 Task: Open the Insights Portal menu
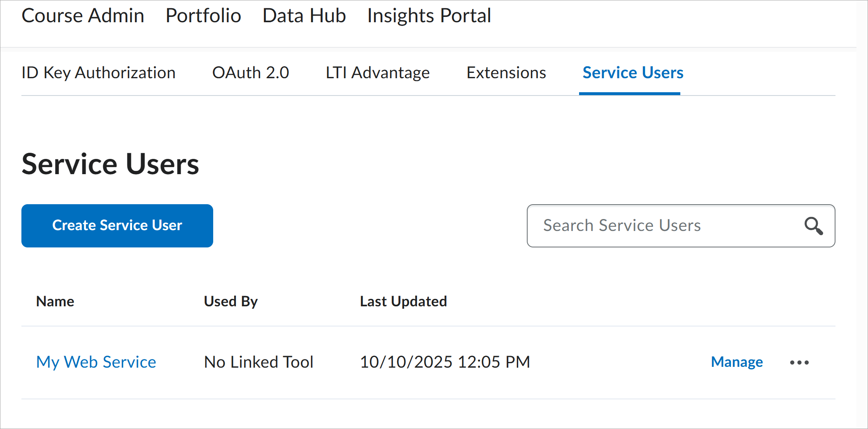[429, 16]
